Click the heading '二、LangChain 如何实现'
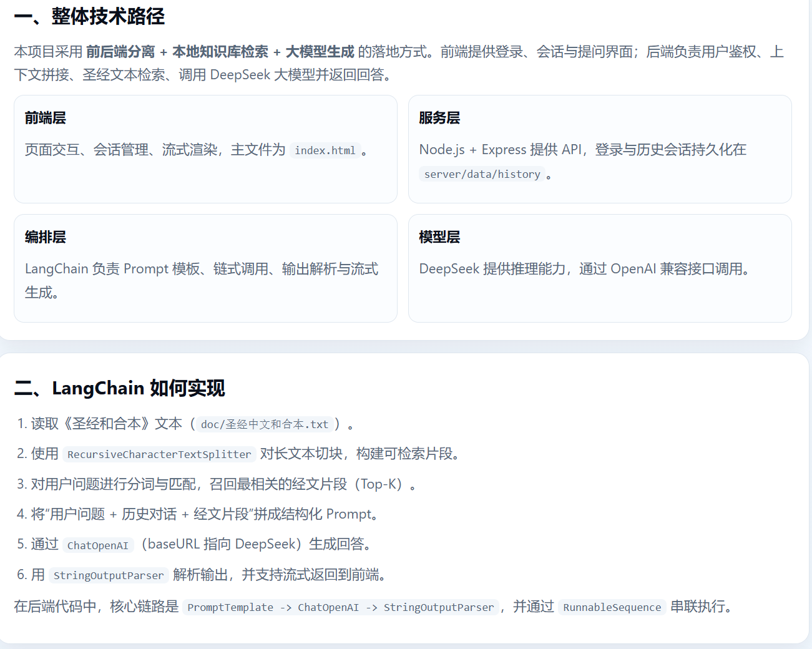The image size is (812, 649). (119, 388)
